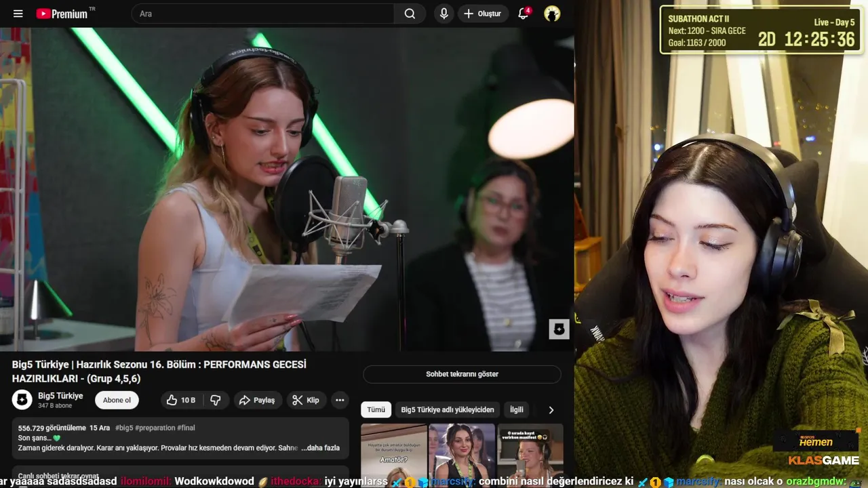Start voice search with microphone icon

point(443,14)
